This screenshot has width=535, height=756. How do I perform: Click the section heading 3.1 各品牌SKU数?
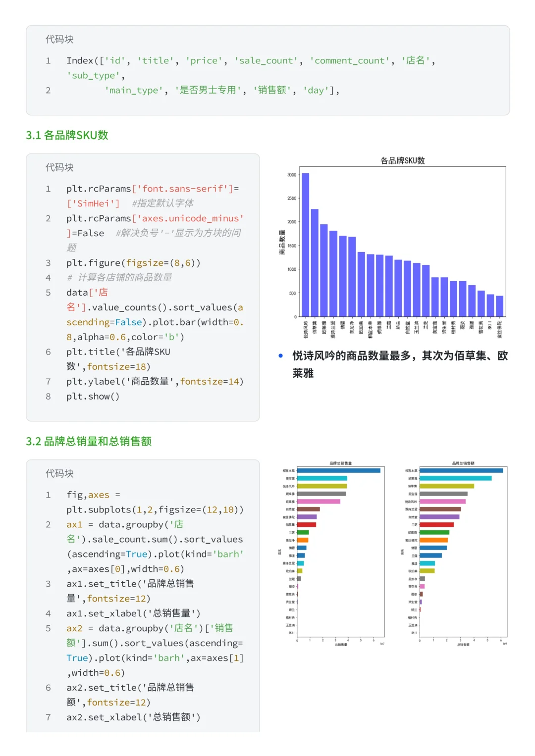click(67, 135)
